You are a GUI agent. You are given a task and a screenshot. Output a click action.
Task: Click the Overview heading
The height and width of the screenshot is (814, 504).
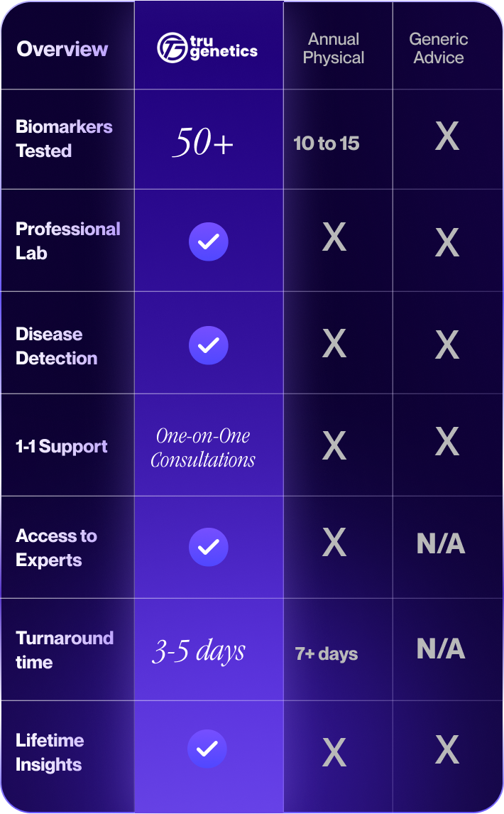pyautogui.click(x=62, y=49)
